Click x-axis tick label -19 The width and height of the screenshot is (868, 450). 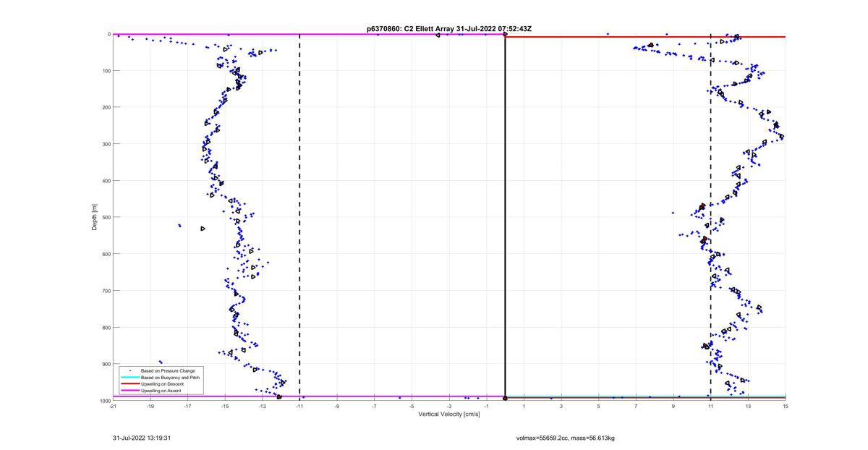point(150,407)
